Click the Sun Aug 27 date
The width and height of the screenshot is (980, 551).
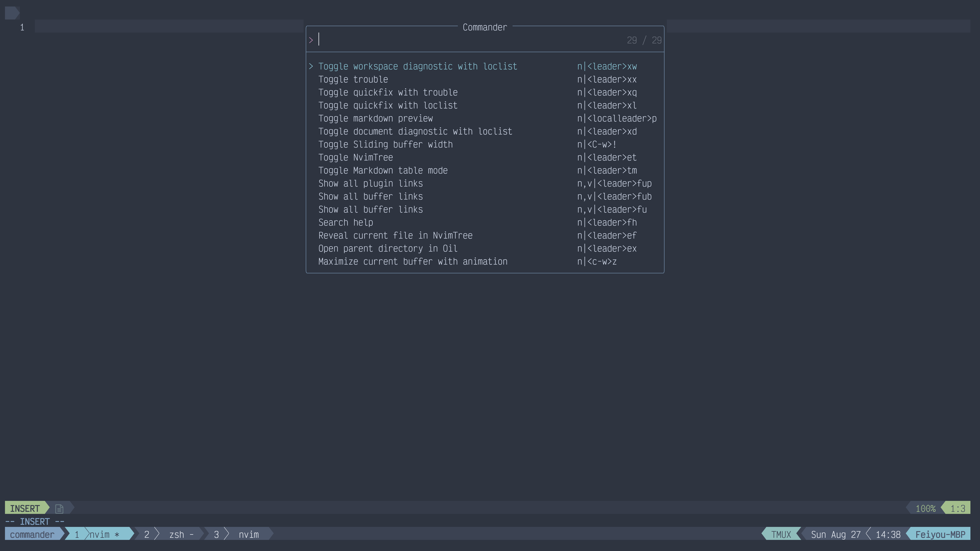pos(835,535)
